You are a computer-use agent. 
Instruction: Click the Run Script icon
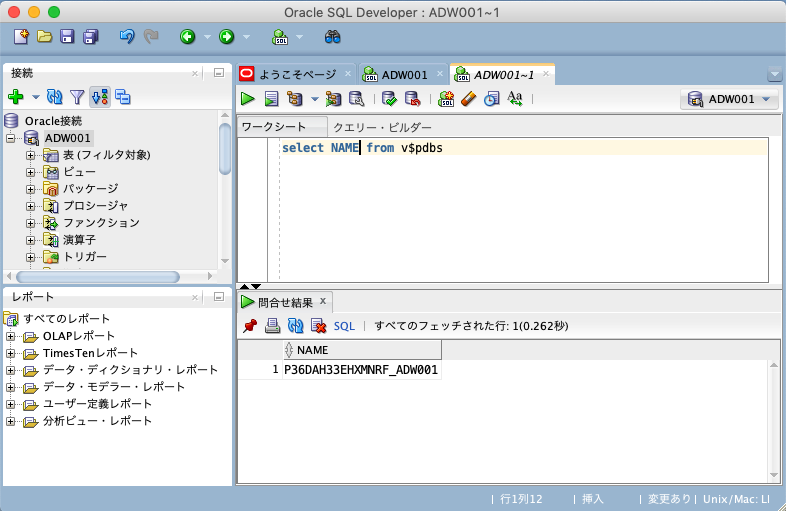271,98
